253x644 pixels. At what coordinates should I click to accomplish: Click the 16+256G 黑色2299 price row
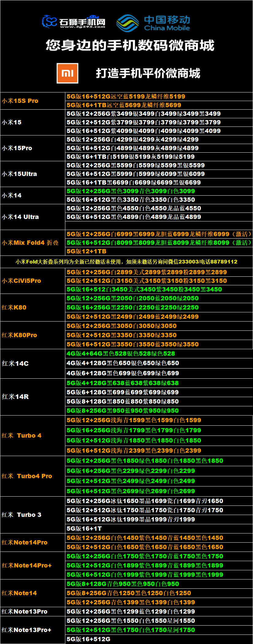[x=159, y=471]
